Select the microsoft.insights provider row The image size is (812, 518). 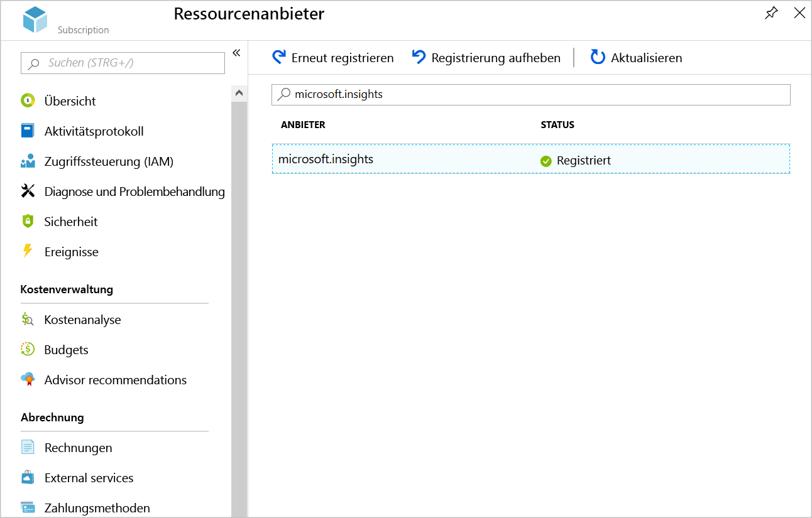tap(531, 159)
